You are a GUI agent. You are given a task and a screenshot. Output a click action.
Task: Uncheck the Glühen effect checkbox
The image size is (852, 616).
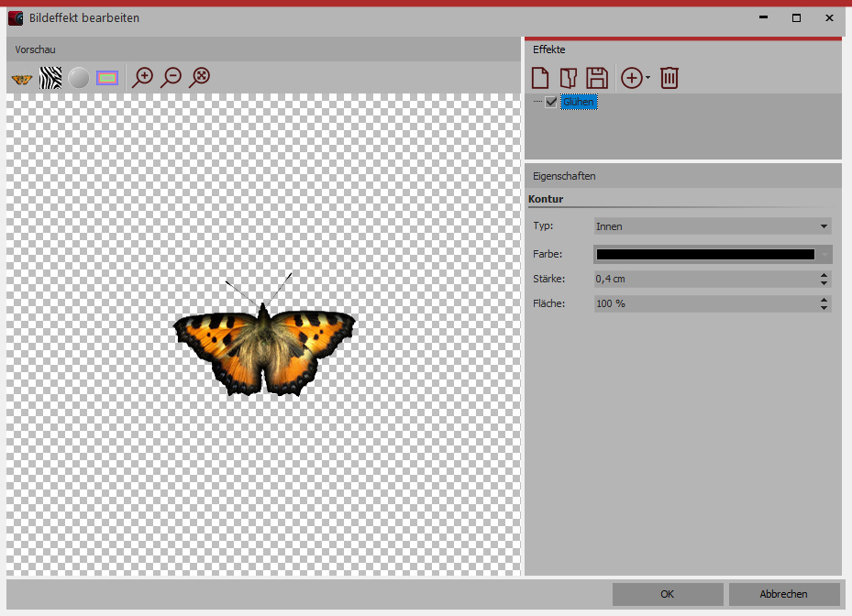click(551, 103)
